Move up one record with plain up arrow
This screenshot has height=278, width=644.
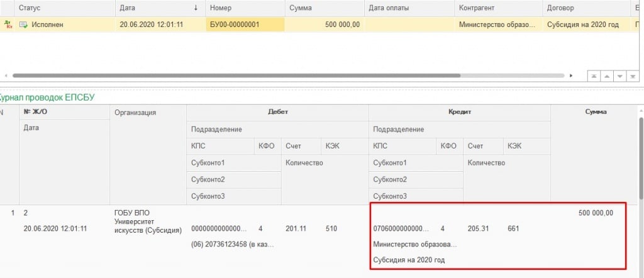607,76
